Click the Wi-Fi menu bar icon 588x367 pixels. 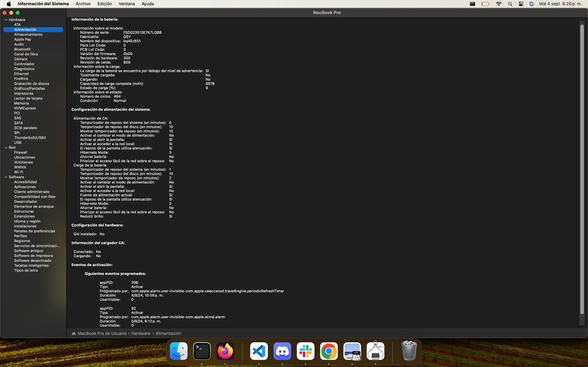(498, 4)
